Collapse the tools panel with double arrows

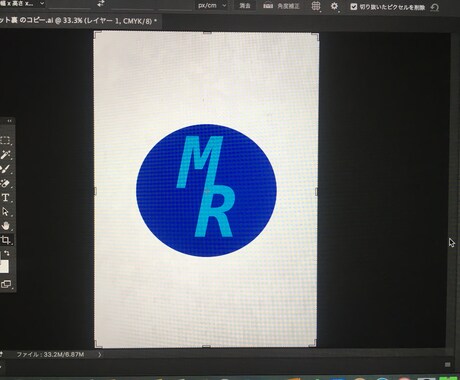(10, 121)
